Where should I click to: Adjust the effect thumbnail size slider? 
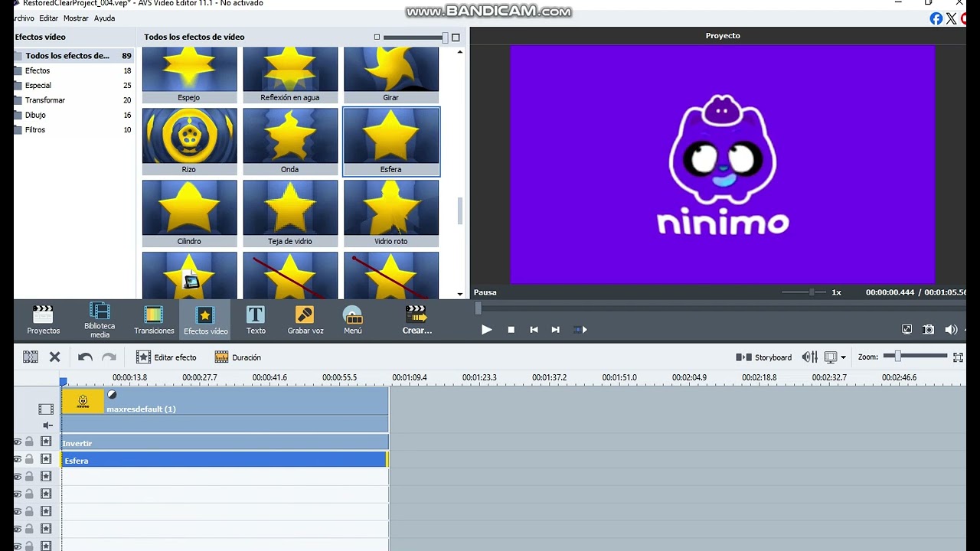(x=445, y=37)
